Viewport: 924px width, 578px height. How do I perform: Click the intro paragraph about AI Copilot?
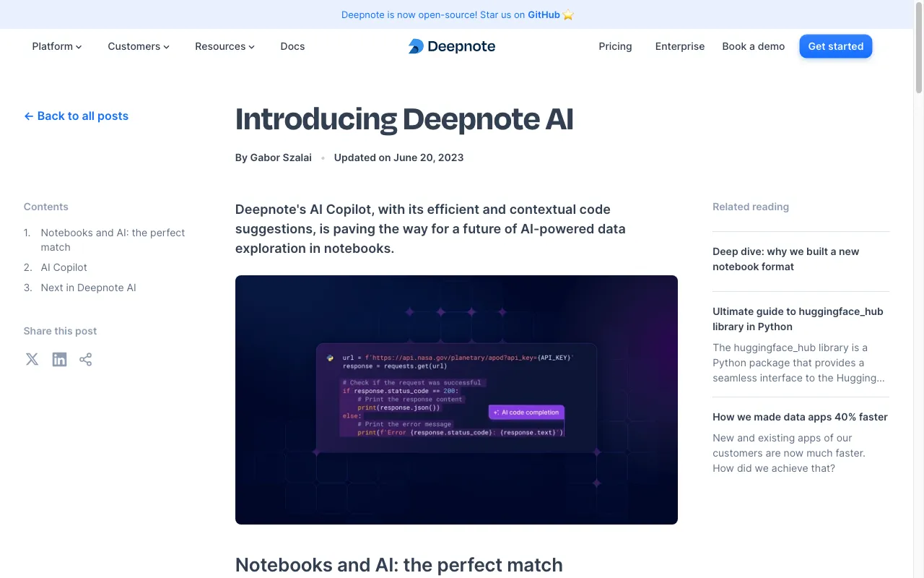(430, 229)
